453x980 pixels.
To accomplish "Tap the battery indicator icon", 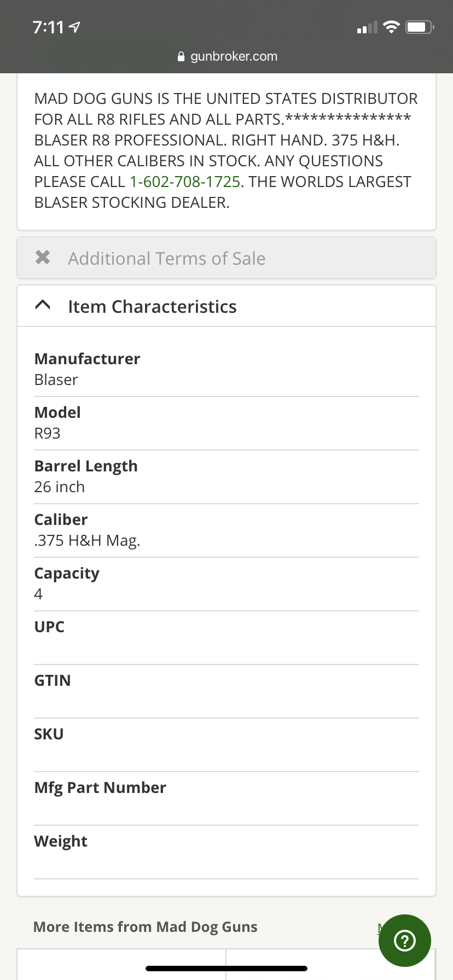I will click(x=420, y=27).
